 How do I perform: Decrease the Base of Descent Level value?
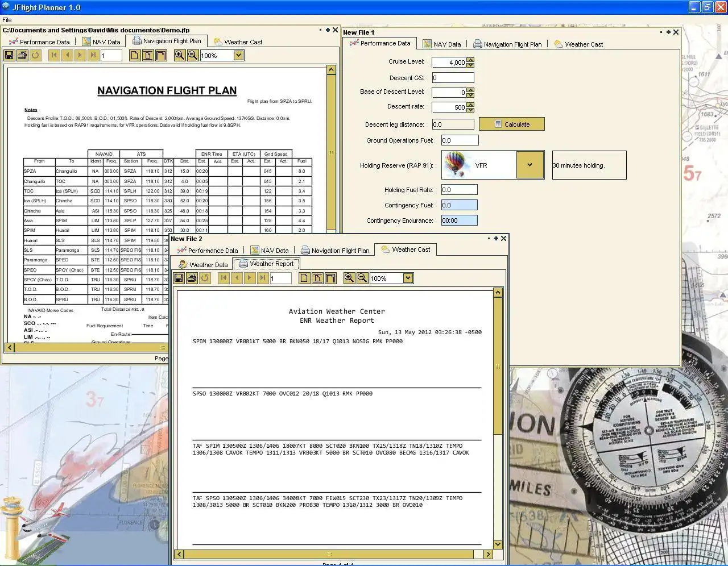(470, 94)
